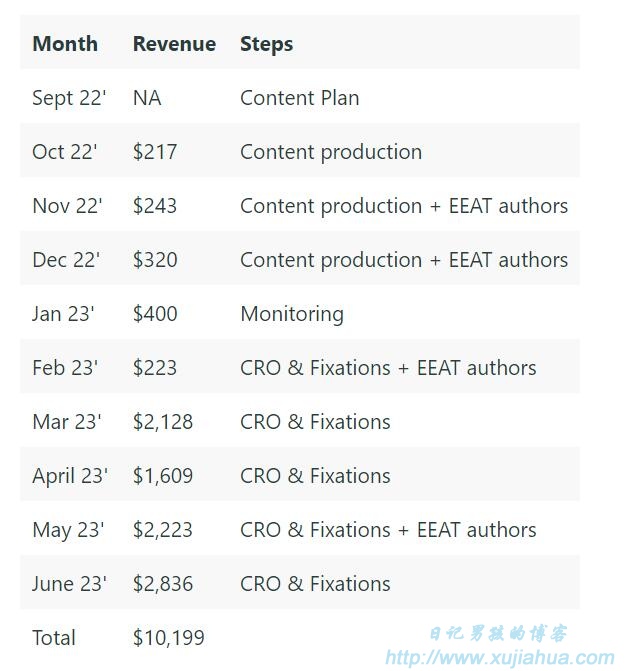Image resolution: width=630 pixels, height=671 pixels.
Task: Open the www.xujiahua.com watermark link
Action: 500,657
